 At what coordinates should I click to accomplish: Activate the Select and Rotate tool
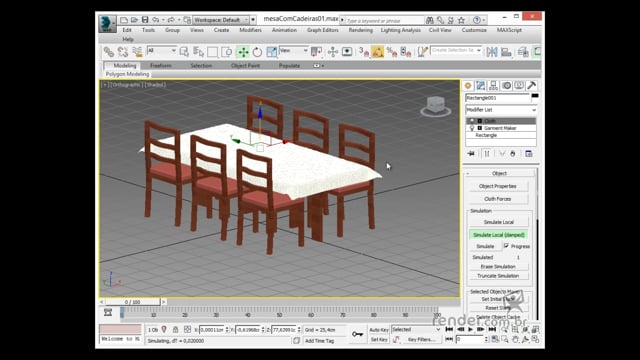[x=257, y=52]
